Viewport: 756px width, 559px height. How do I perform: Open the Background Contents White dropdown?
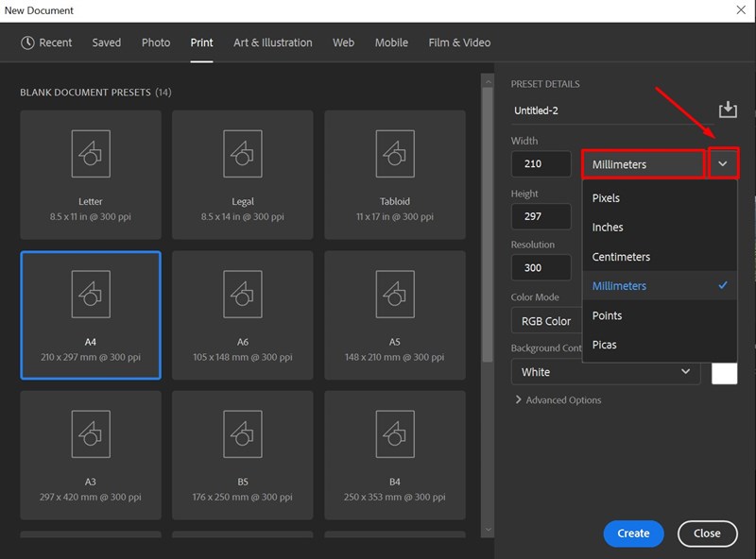click(606, 372)
